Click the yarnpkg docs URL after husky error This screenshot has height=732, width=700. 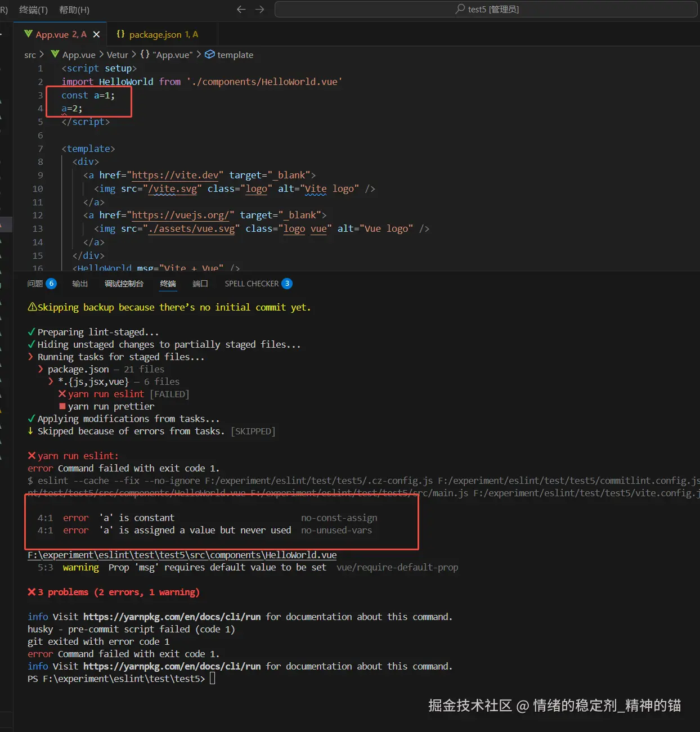[172, 666]
